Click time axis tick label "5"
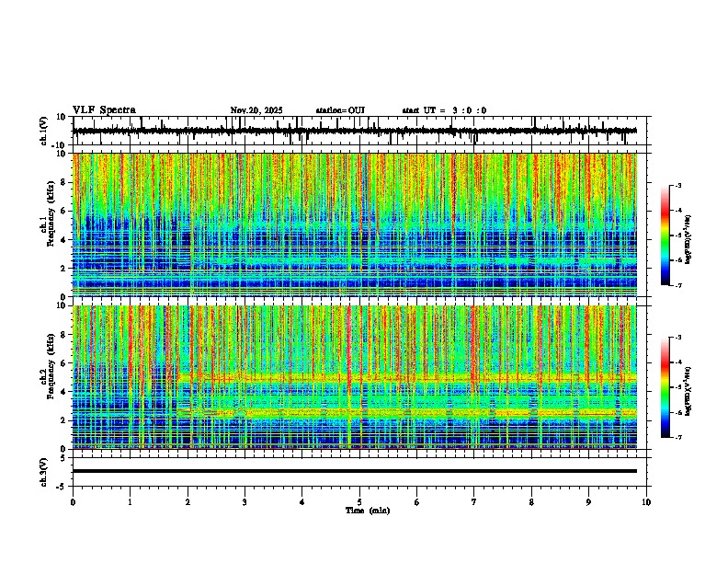This screenshot has width=728, height=563. (x=359, y=502)
